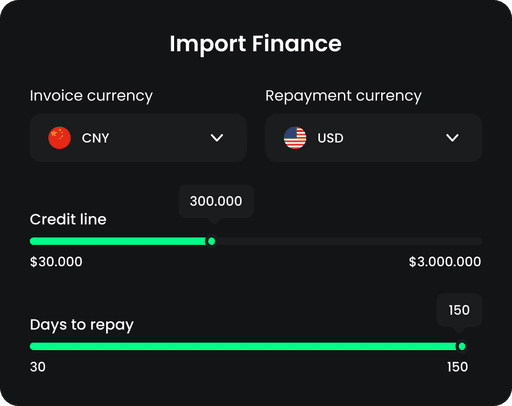
Task: Click the 300.000 credit line tooltip
Action: pos(216,201)
